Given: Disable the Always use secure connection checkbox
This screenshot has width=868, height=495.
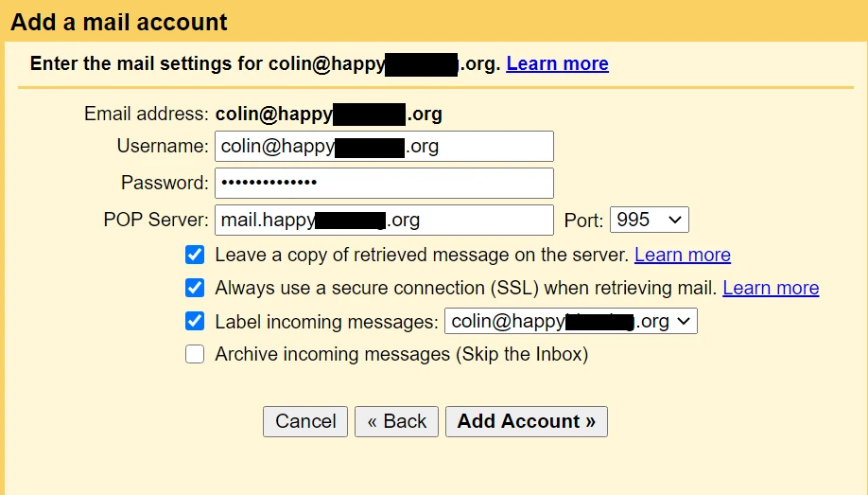Looking at the screenshot, I should point(195,288).
